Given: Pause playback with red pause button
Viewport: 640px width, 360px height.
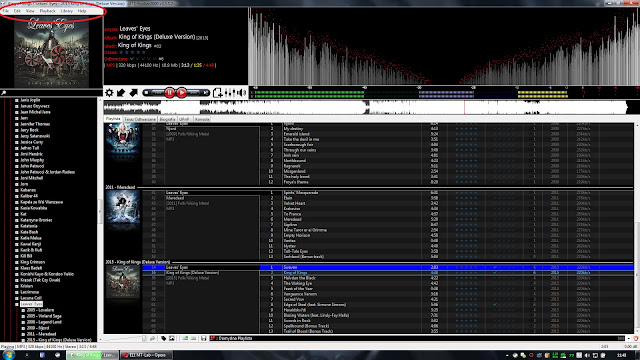Looking at the screenshot, I should [169, 93].
